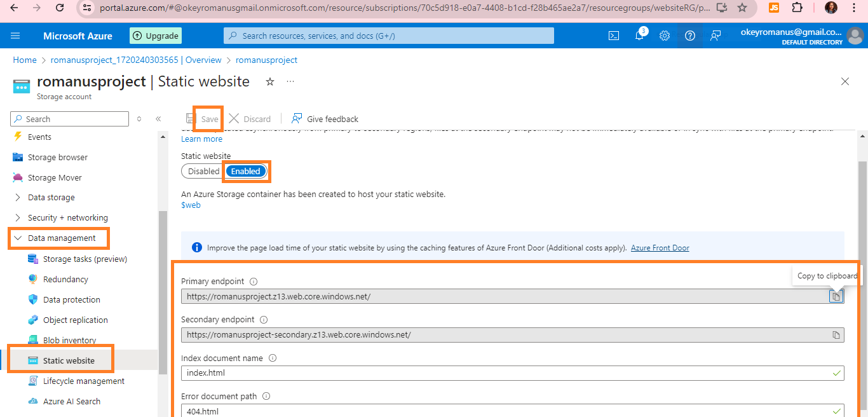
Task: Open Cloud Shell from the top bar
Action: 614,36
